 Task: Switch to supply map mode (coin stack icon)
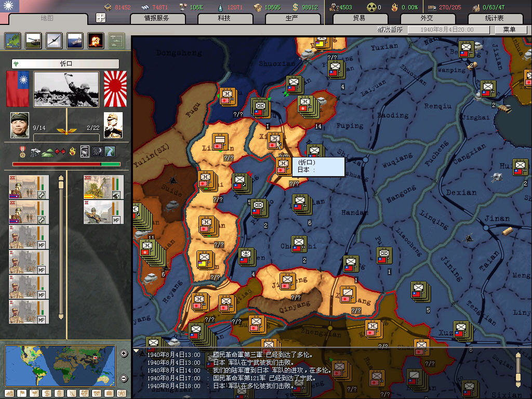59,394
